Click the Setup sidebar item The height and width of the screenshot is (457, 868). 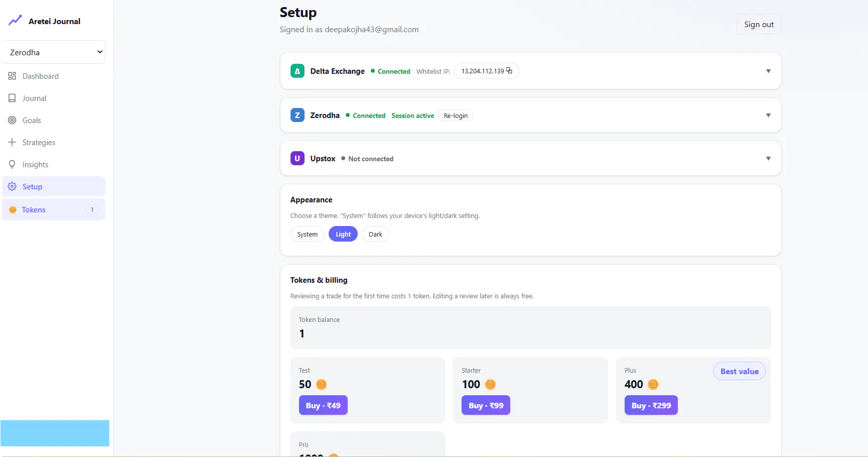click(54, 187)
